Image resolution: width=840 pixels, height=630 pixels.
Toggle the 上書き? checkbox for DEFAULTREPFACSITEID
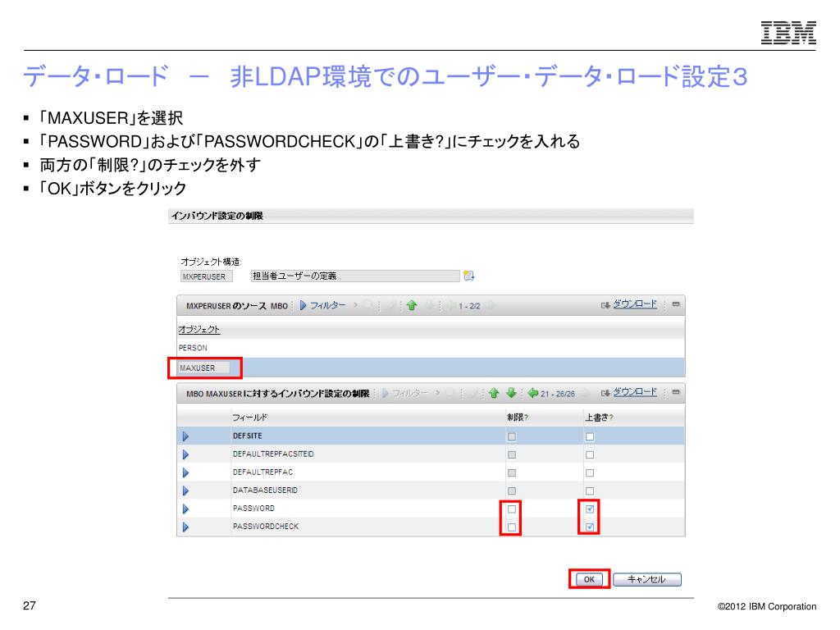coord(590,454)
